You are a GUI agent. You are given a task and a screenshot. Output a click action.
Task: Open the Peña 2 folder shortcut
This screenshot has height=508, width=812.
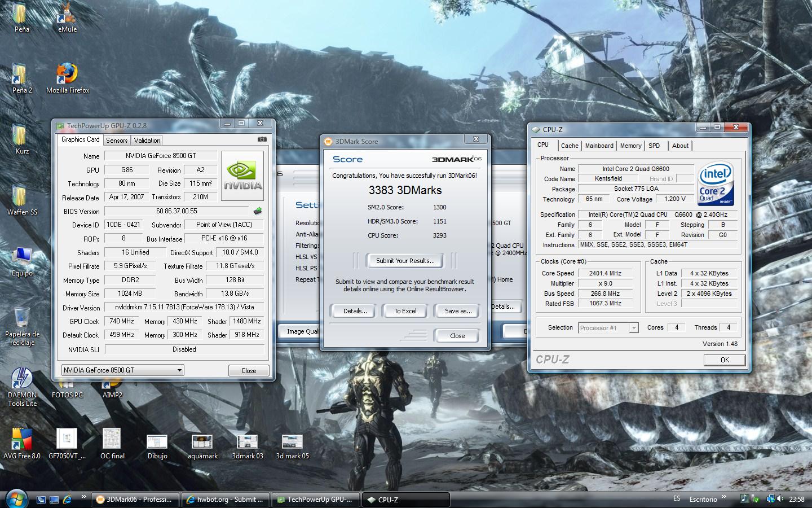pos(21,78)
